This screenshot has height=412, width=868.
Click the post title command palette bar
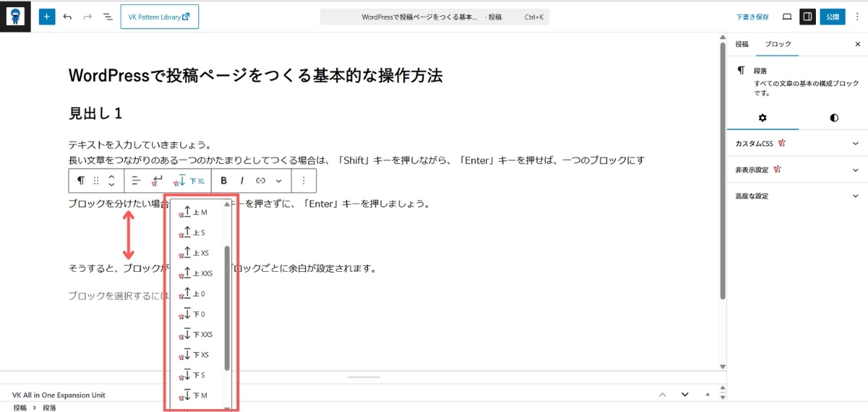point(435,16)
